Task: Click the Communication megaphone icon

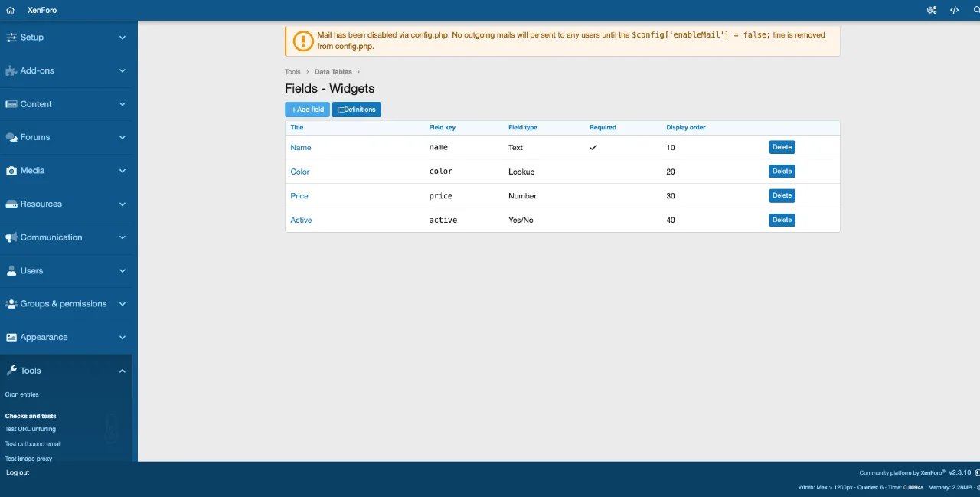Action: tap(11, 237)
